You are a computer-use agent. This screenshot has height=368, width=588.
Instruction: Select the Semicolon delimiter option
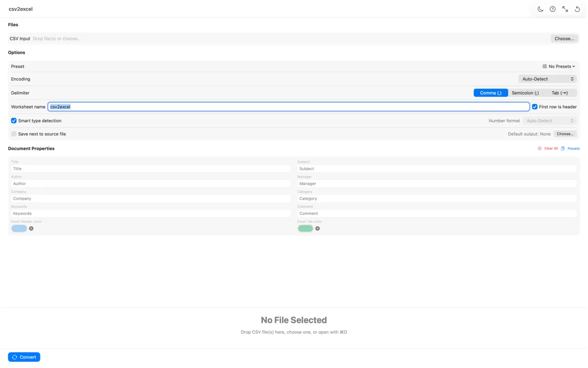point(525,92)
